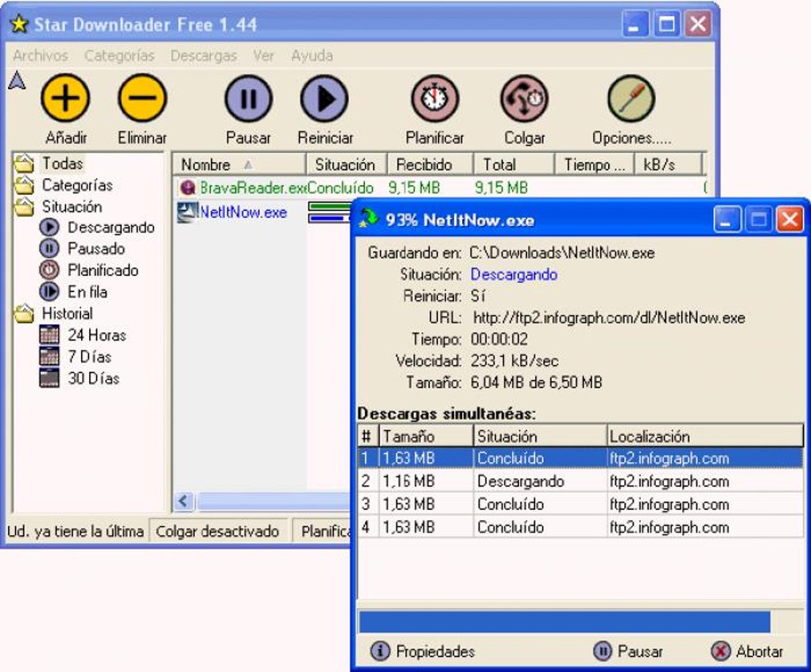Open the Descargas menu

[204, 56]
